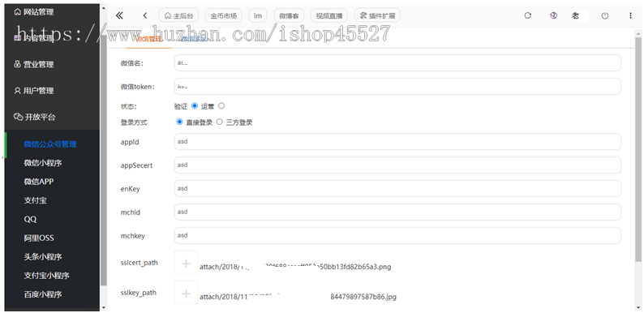Open 阿里OSS in the sidebar
The height and width of the screenshot is (313, 644).
(x=39, y=238)
